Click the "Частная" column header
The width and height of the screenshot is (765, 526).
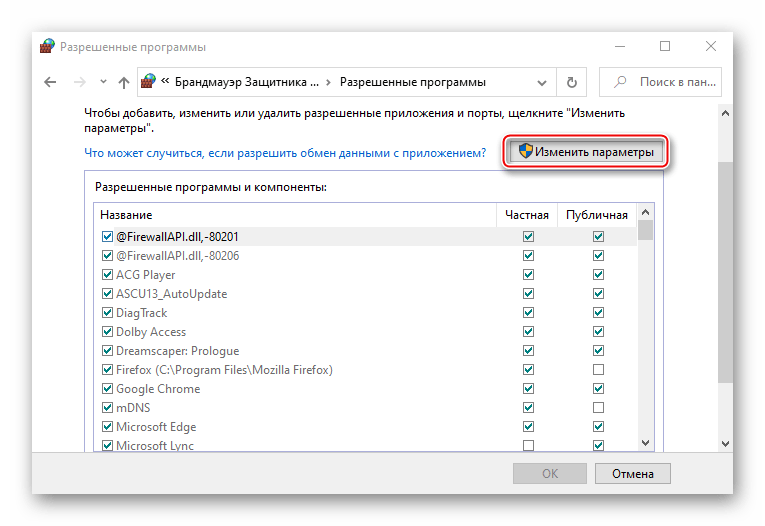click(527, 215)
